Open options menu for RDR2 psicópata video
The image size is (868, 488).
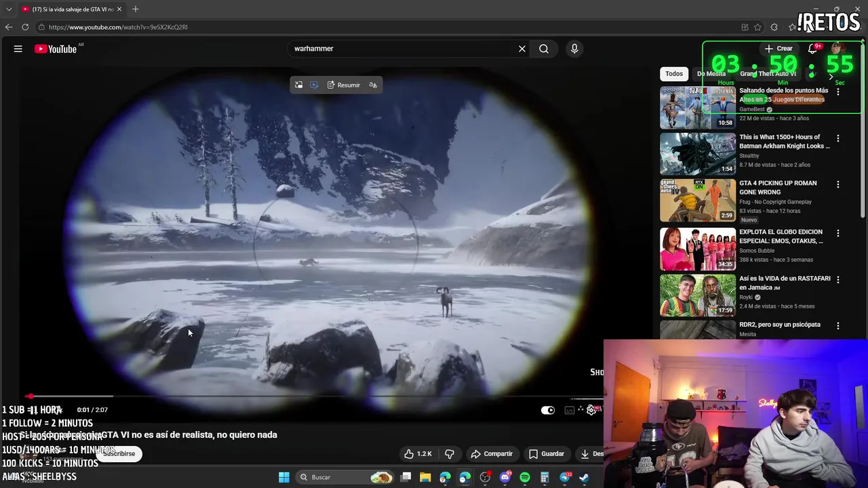[838, 325]
